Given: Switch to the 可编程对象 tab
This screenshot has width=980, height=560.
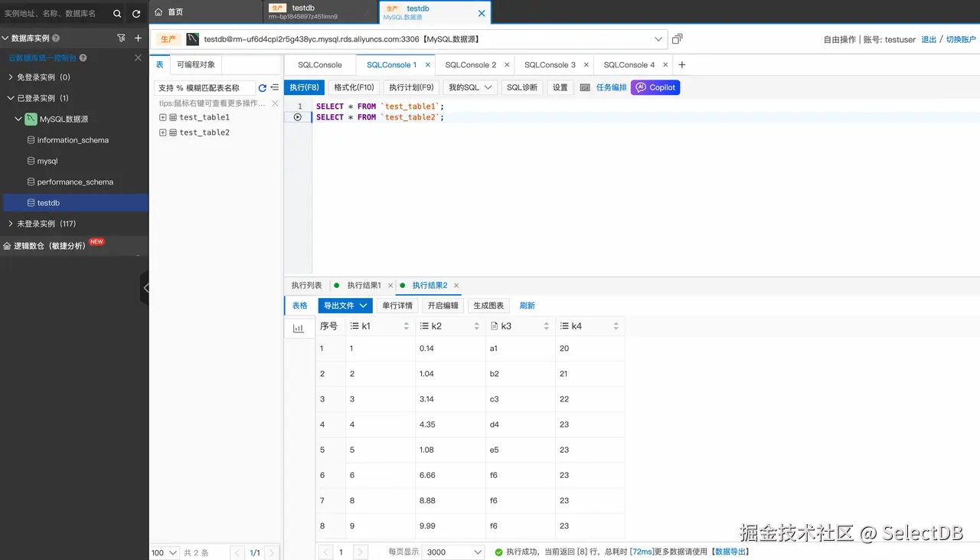Looking at the screenshot, I should 196,65.
